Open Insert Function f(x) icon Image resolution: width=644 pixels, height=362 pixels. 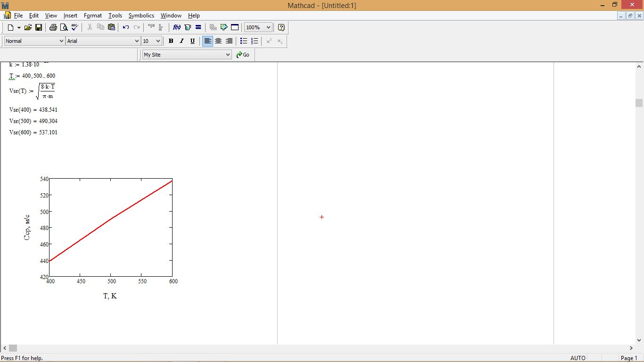click(177, 27)
